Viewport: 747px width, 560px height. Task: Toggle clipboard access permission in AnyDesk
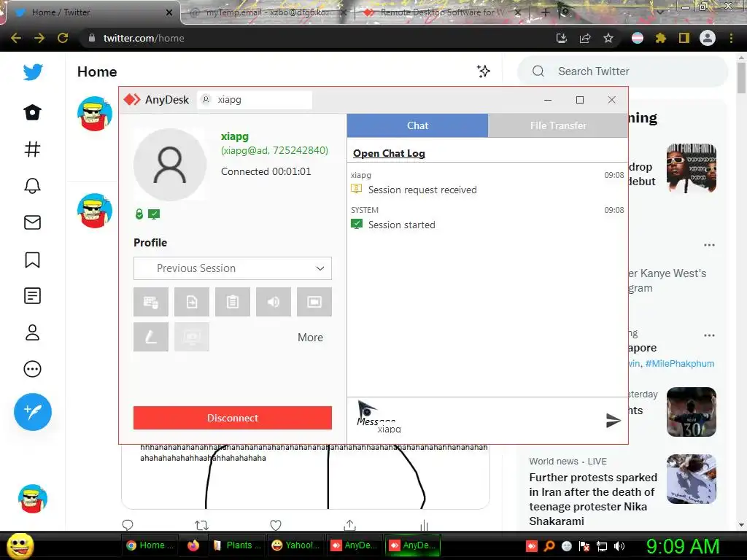233,302
